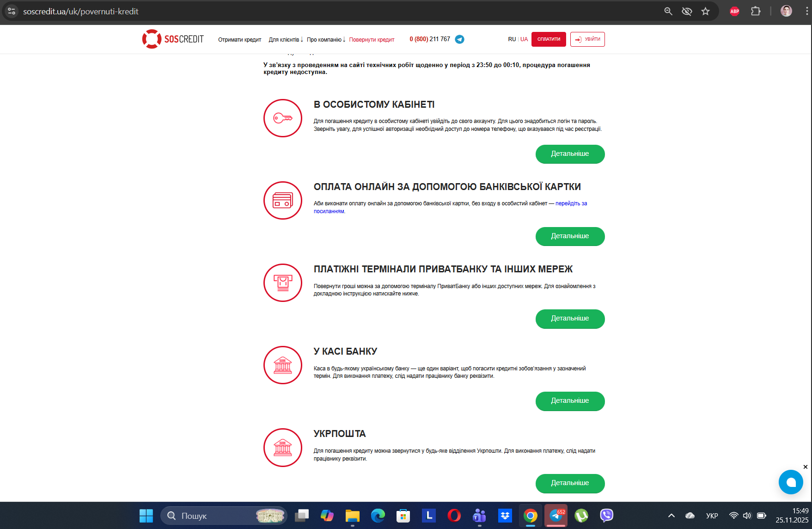Click the payment terminal icon

pyautogui.click(x=283, y=283)
